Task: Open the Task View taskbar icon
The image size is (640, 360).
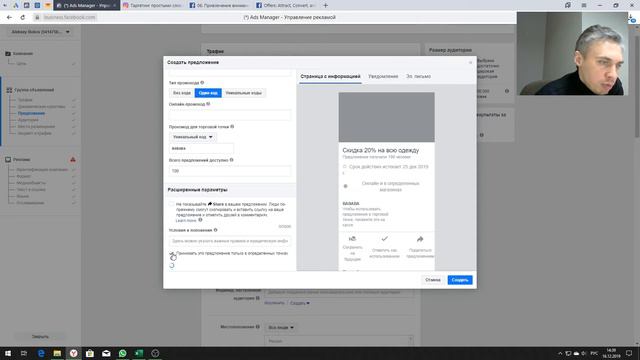Action: (24, 353)
